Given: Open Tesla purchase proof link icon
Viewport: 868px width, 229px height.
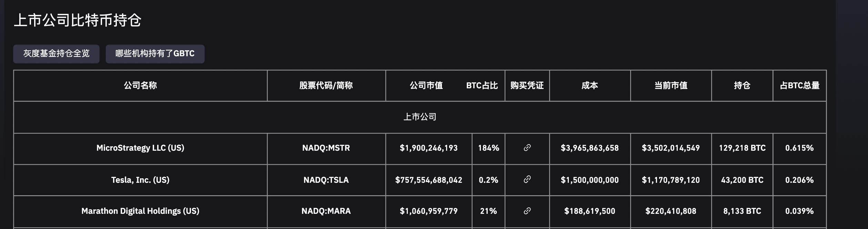Looking at the screenshot, I should pos(527,179).
